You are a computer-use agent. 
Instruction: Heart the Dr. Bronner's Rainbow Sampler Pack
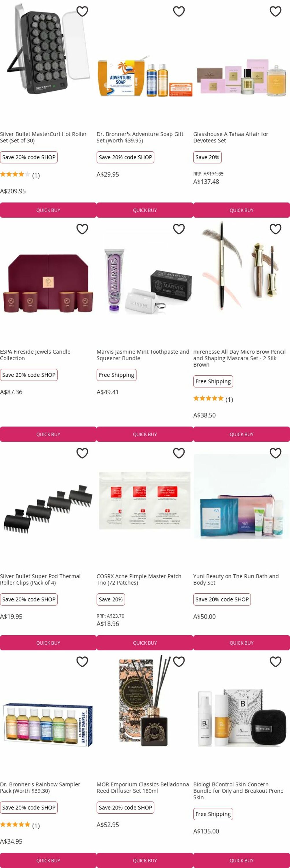click(x=82, y=662)
